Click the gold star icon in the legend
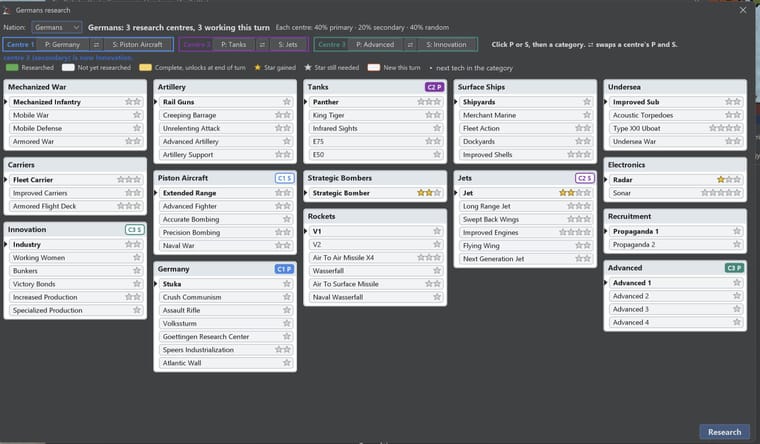Screen dimensions: 760x444 click(x=257, y=67)
